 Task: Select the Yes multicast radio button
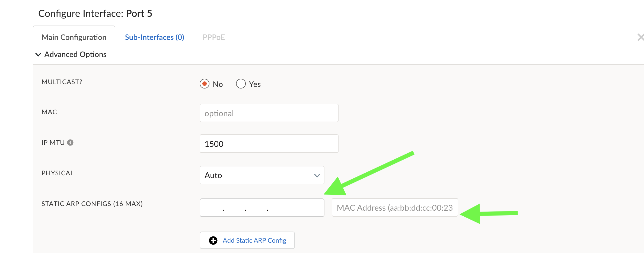(x=241, y=84)
